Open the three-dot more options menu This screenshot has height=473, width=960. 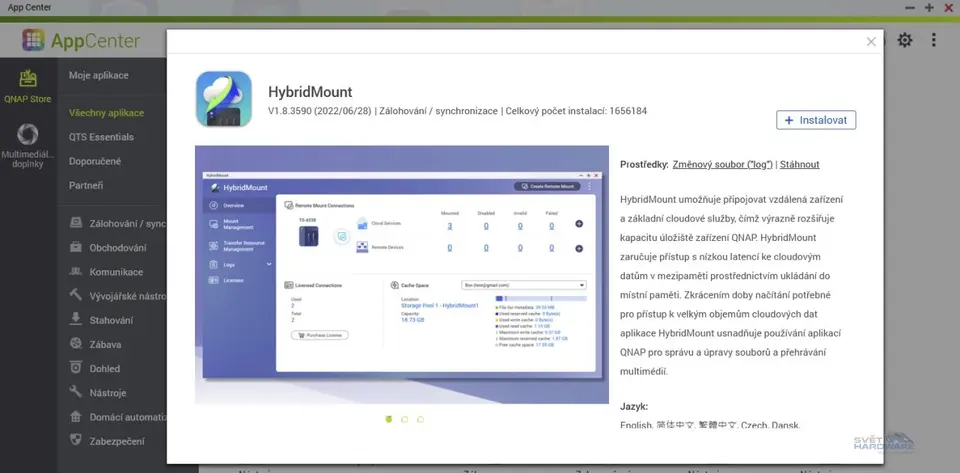(934, 40)
